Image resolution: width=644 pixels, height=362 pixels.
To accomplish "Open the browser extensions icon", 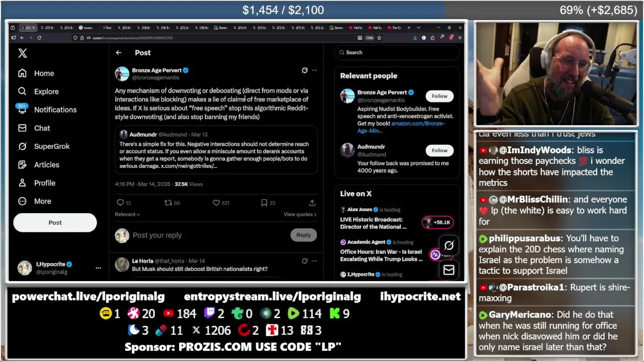I will pos(433,38).
